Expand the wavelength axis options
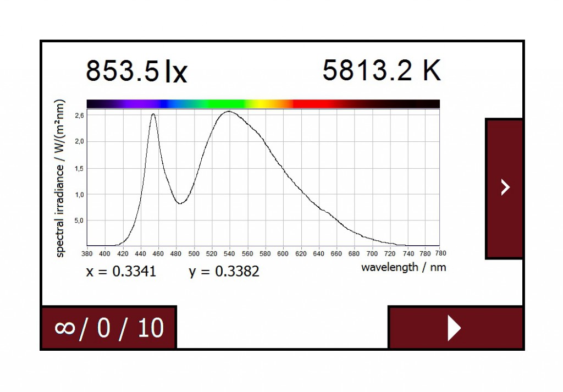The height and width of the screenshot is (392, 563). pos(405,267)
